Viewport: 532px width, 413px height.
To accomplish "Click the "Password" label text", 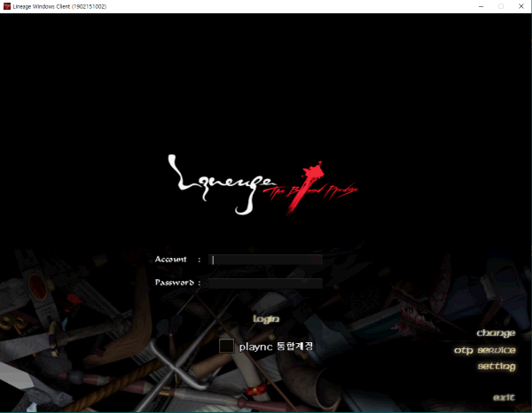I will 175,283.
